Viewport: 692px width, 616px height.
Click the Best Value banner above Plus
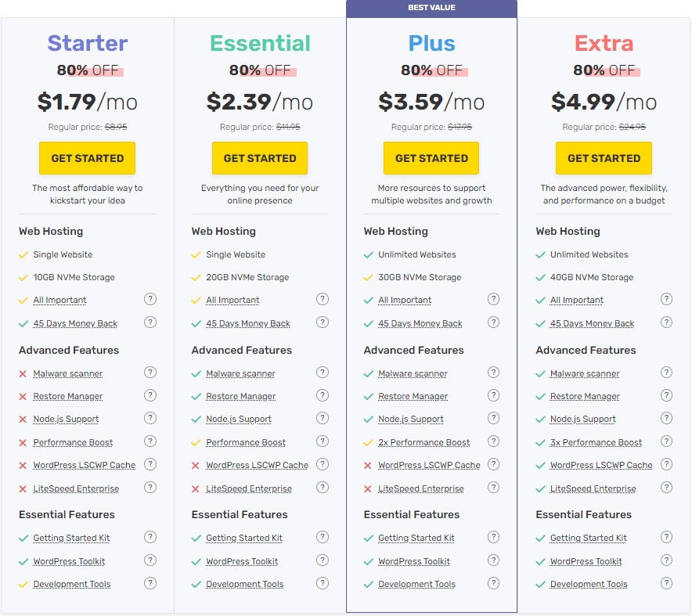coord(431,8)
